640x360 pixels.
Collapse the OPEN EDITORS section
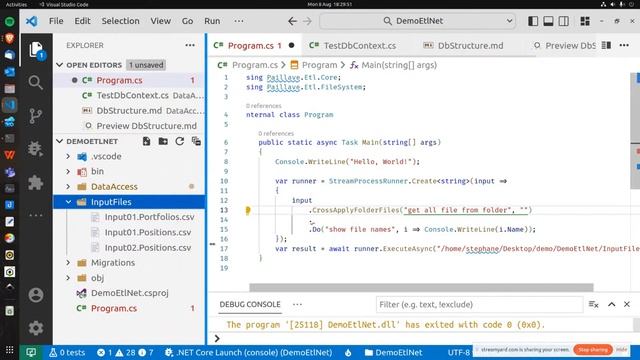[60, 65]
